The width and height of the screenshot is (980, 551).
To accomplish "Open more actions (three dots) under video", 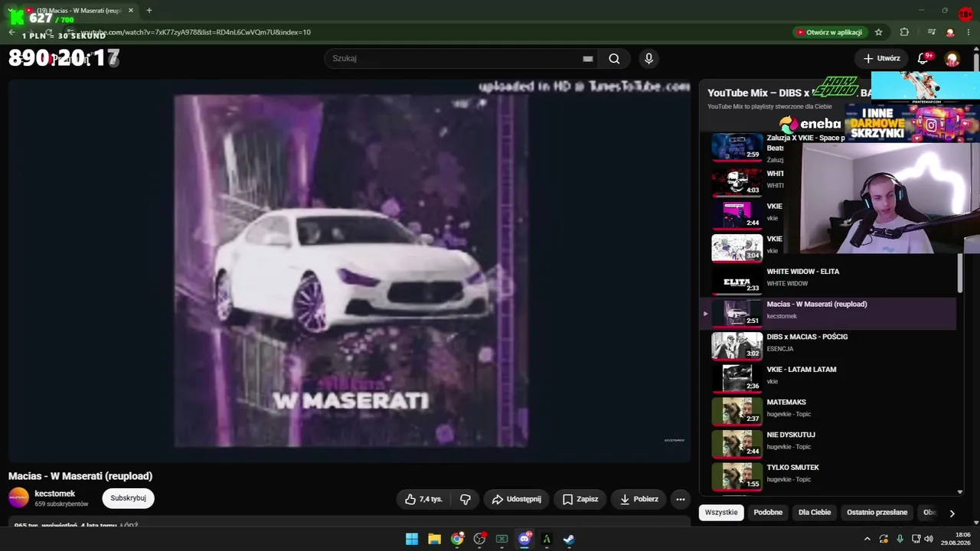I will 680,499.
